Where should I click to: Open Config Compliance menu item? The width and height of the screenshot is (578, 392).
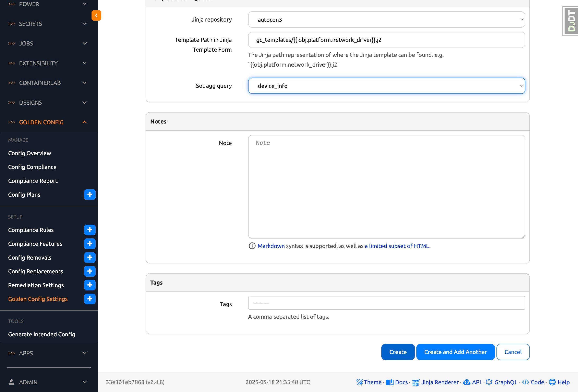(x=32, y=167)
